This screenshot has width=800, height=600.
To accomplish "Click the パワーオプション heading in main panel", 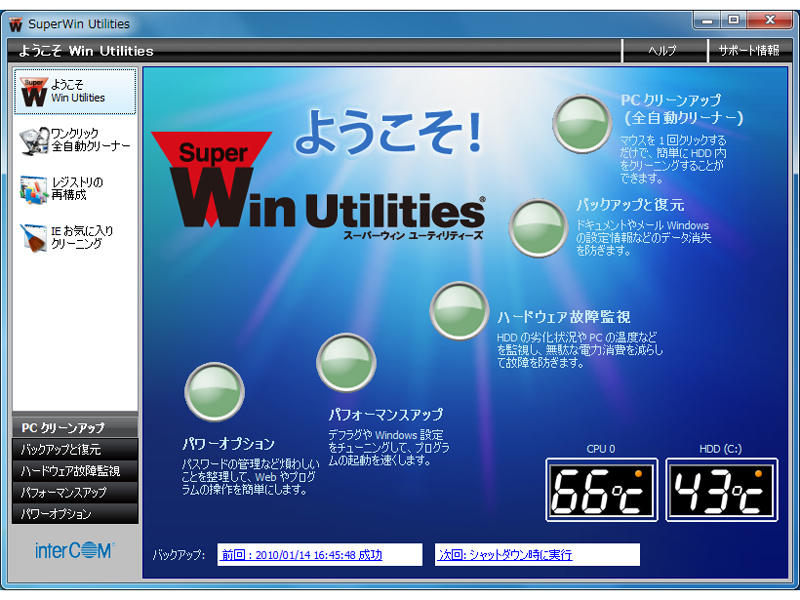I will (x=228, y=444).
